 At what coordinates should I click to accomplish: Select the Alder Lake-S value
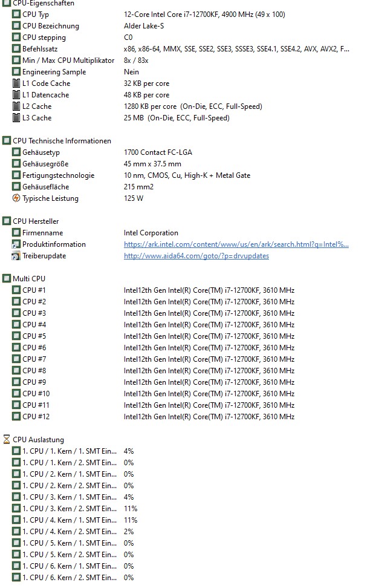[144, 26]
